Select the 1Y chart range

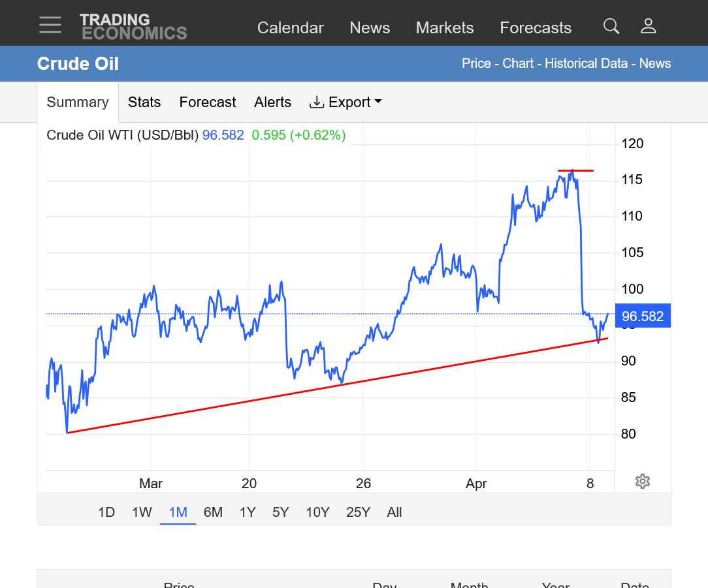[248, 512]
